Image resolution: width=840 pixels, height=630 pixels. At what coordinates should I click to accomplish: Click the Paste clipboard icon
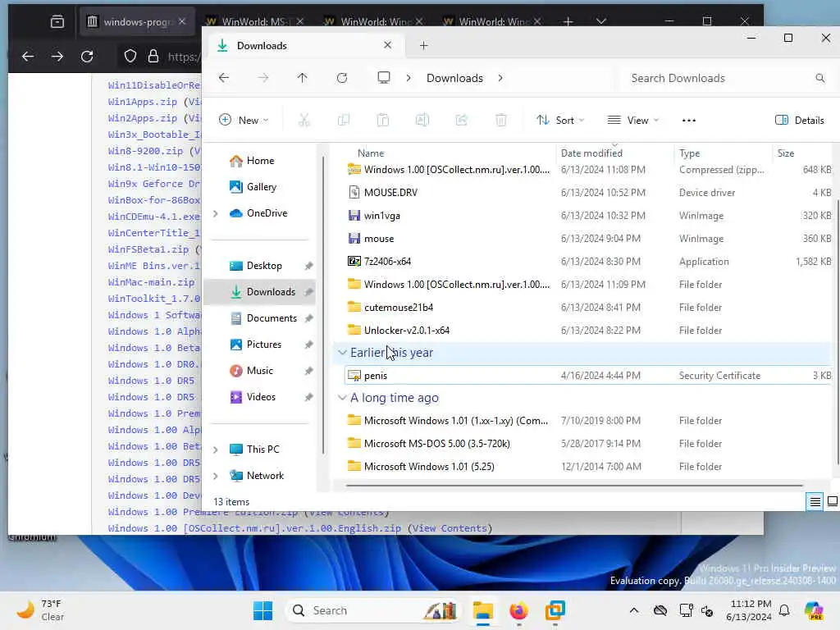pos(383,120)
